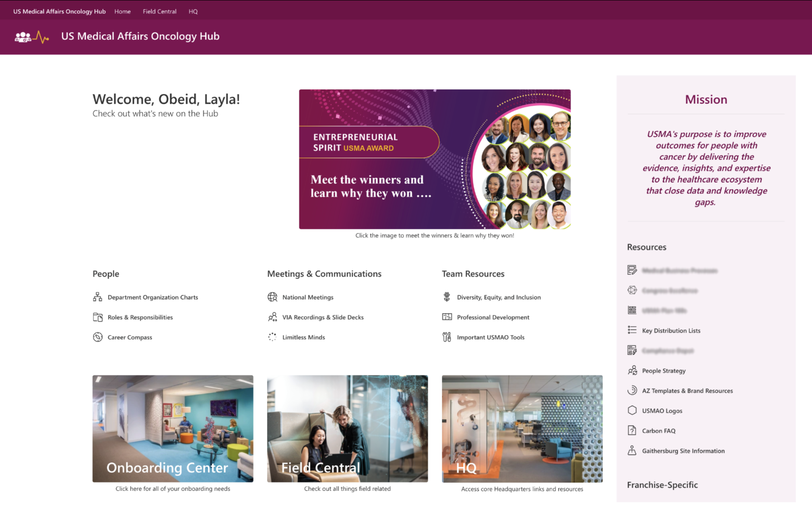Image resolution: width=812 pixels, height=526 pixels.
Task: Click the Carbon FAQ document icon
Action: pos(632,431)
